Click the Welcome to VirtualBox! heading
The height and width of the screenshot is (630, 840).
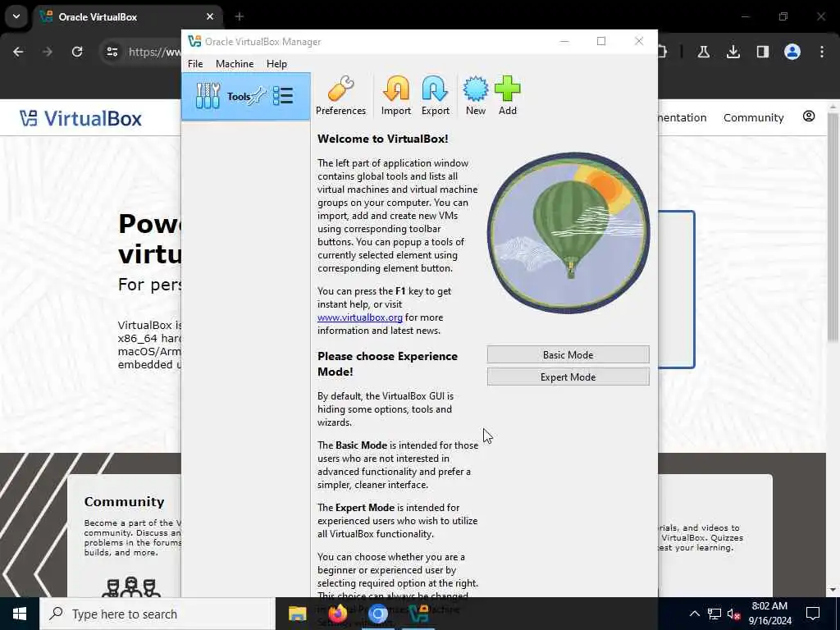pyautogui.click(x=382, y=139)
